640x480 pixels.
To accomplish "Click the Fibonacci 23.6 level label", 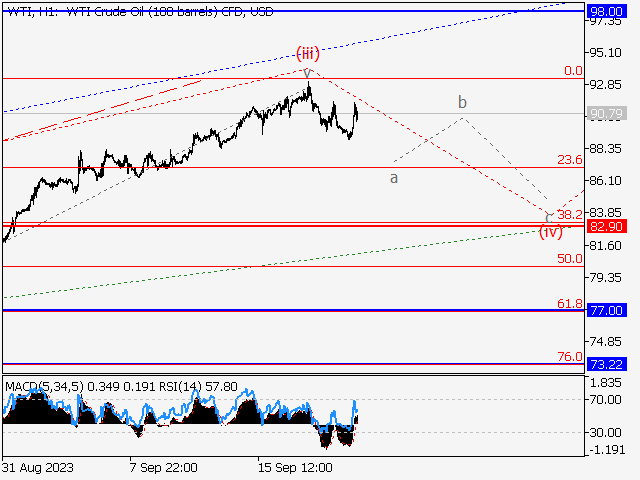I will pos(570,160).
